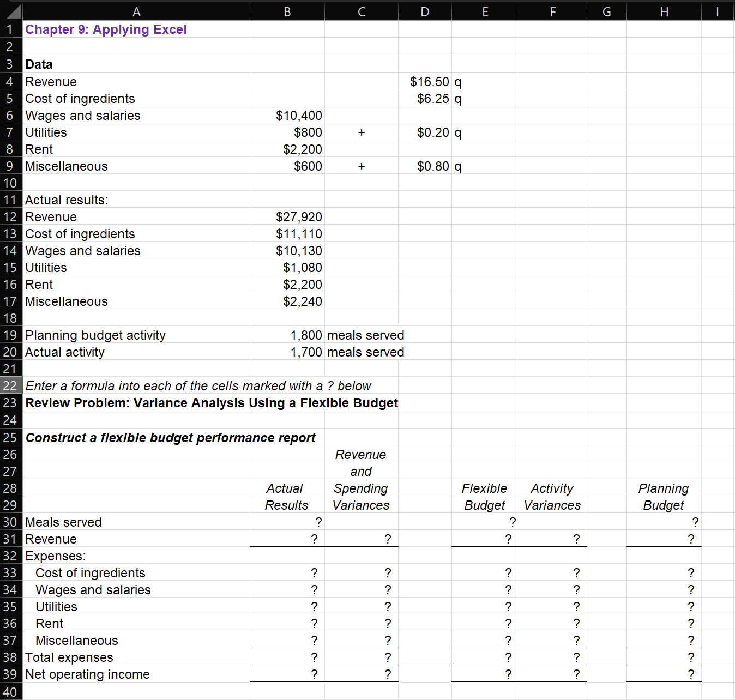
Task: Select column header E
Action: click(x=484, y=11)
